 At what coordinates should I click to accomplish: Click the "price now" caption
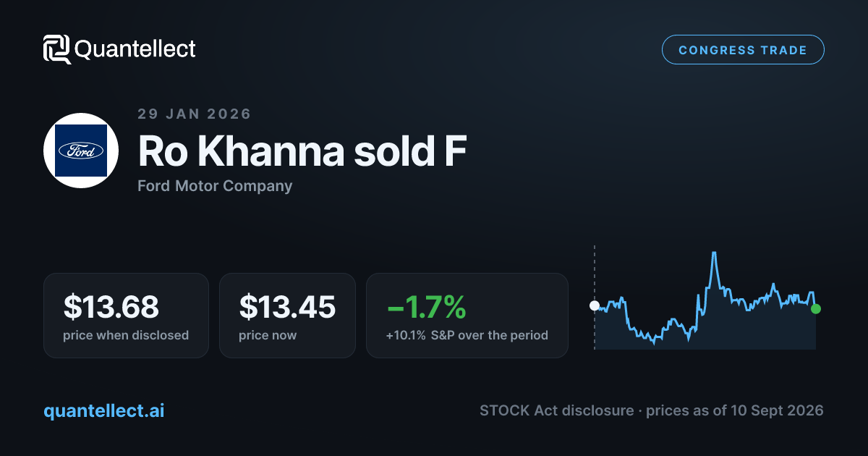click(268, 335)
